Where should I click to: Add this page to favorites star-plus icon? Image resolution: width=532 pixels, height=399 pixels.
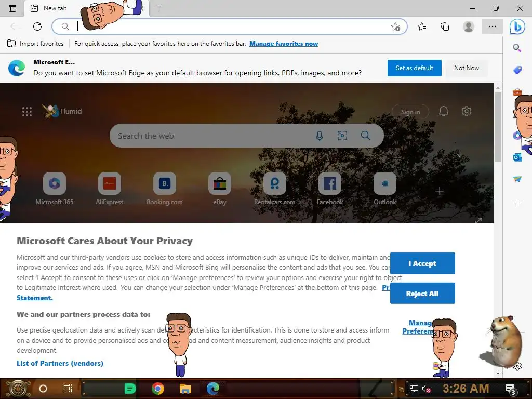pos(395,26)
